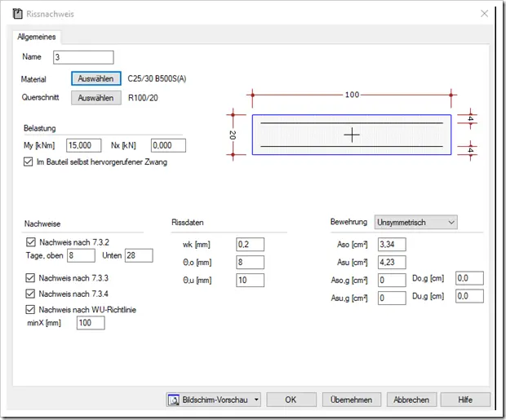Confirm with the OK button
This screenshot has height=420, width=506.
coord(291,400)
